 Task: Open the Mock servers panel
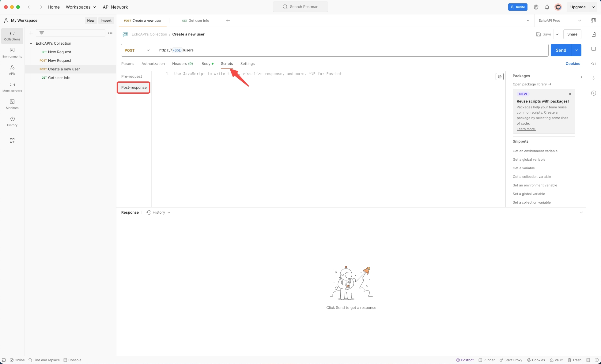pos(12,87)
